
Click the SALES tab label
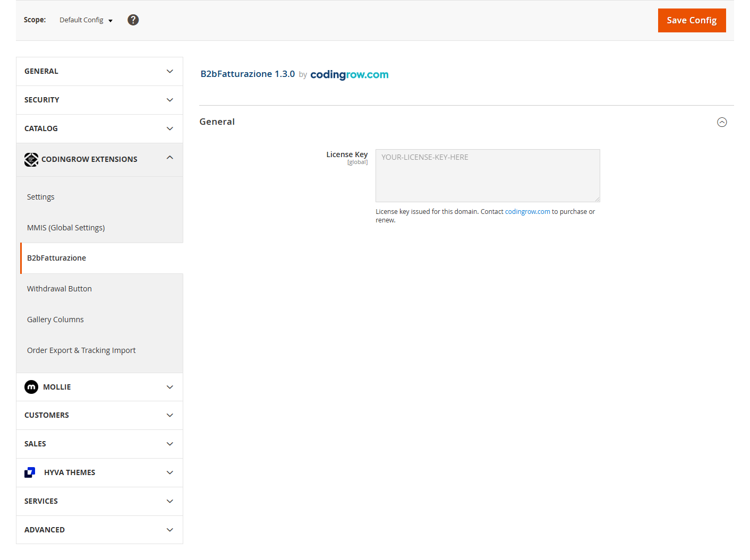coord(35,444)
